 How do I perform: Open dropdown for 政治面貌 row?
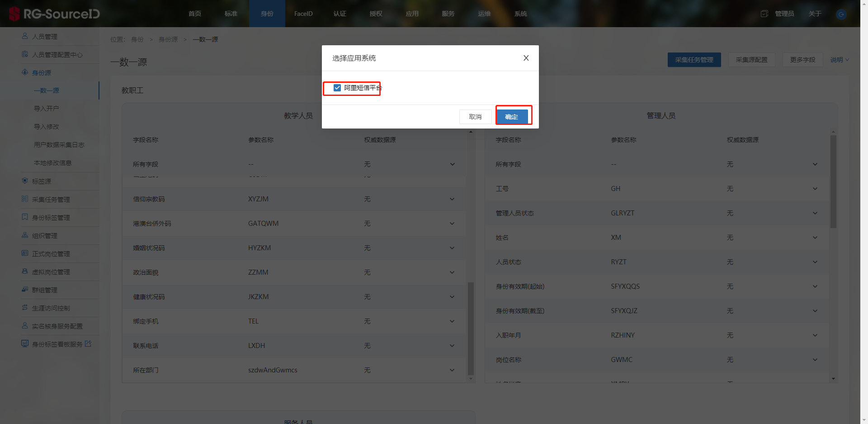click(x=452, y=272)
